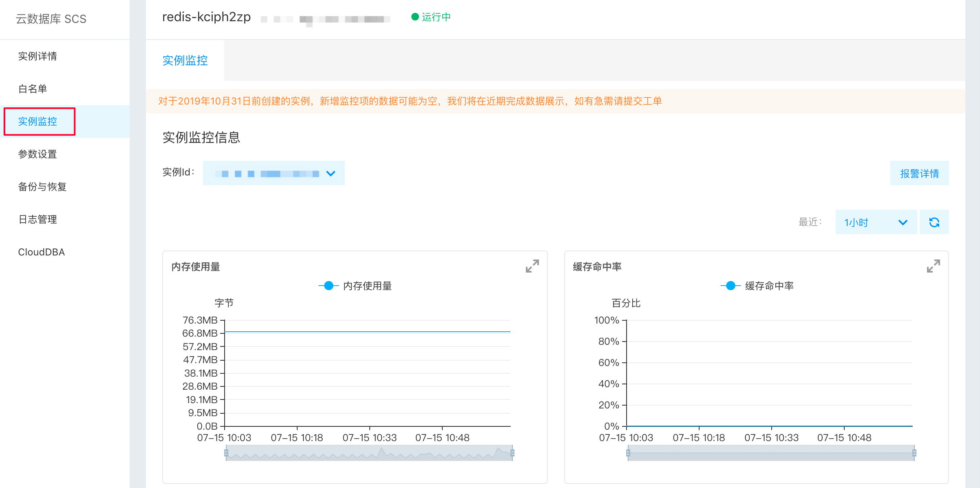The width and height of the screenshot is (980, 488).
Task: Refresh monitoring data with refresh icon
Action: (934, 222)
